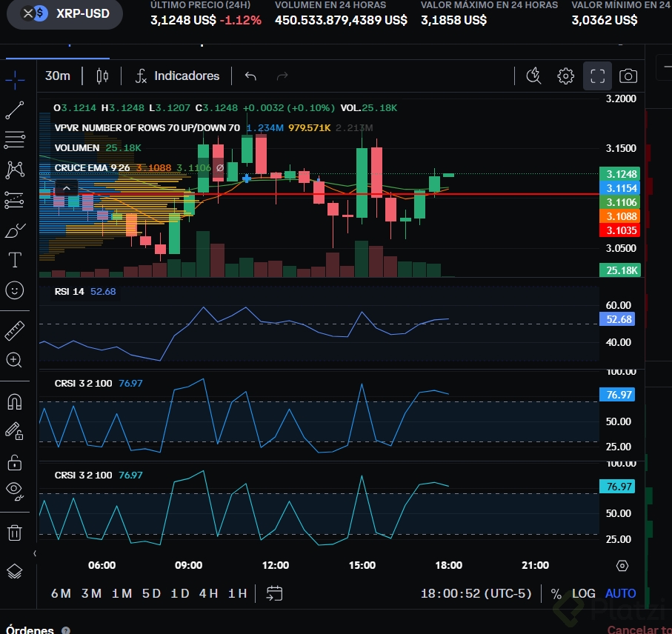Open the Órdenes help icon
The image size is (672, 634).
66,630
